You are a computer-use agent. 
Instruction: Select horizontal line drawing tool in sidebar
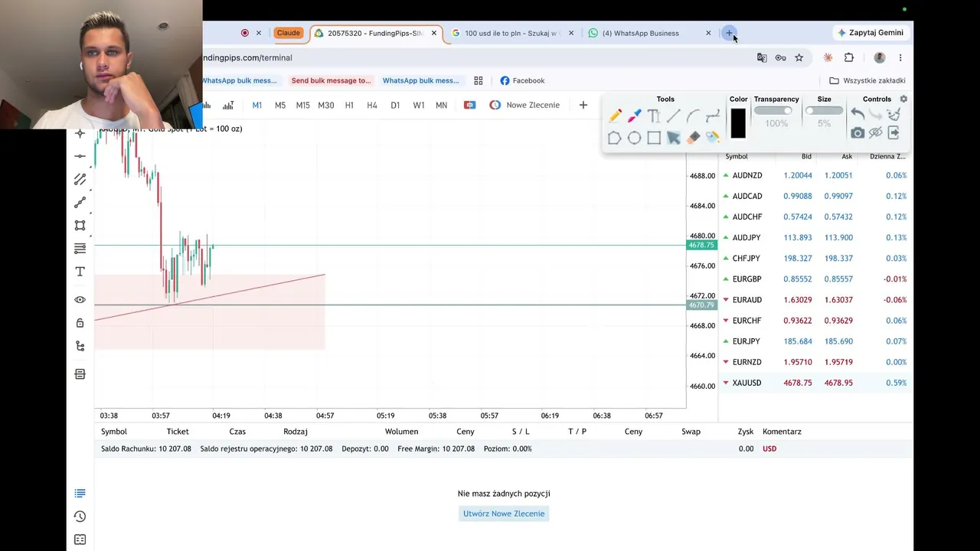(80, 156)
